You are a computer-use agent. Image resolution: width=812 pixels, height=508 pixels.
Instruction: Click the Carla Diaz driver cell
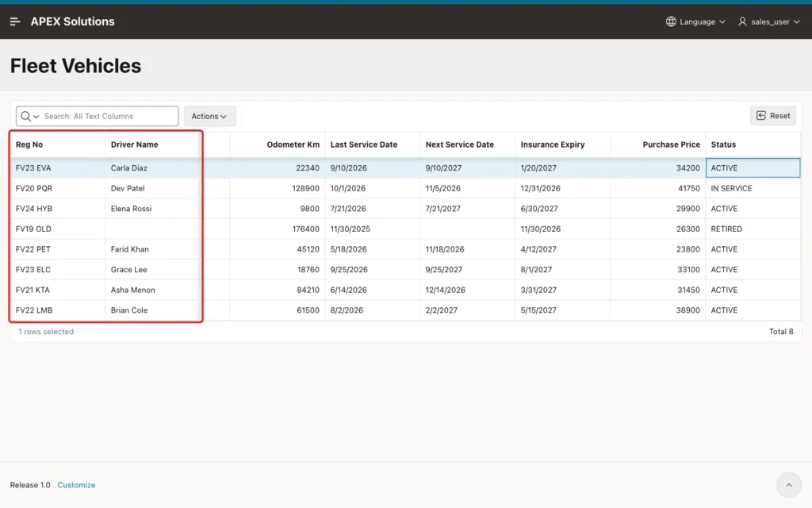[x=152, y=168]
